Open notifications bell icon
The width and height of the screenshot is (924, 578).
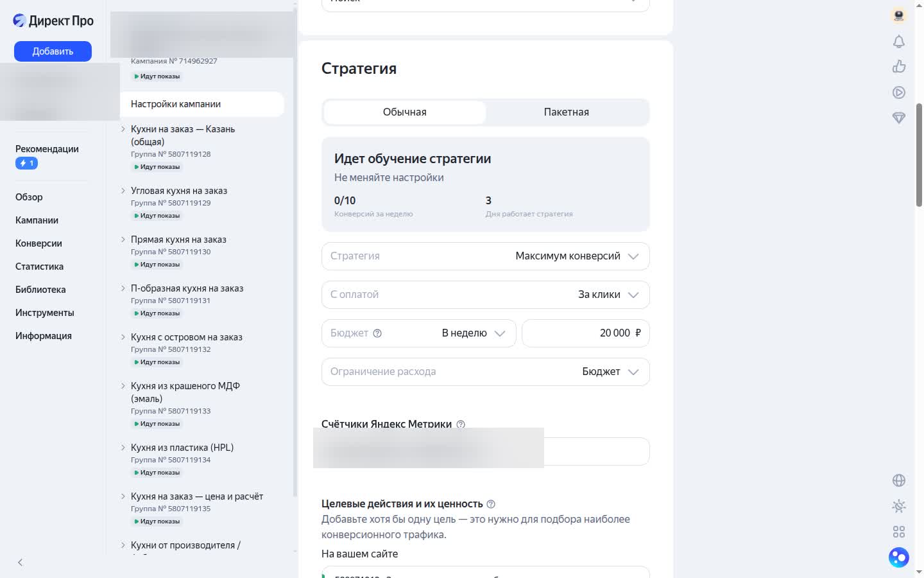coord(899,42)
